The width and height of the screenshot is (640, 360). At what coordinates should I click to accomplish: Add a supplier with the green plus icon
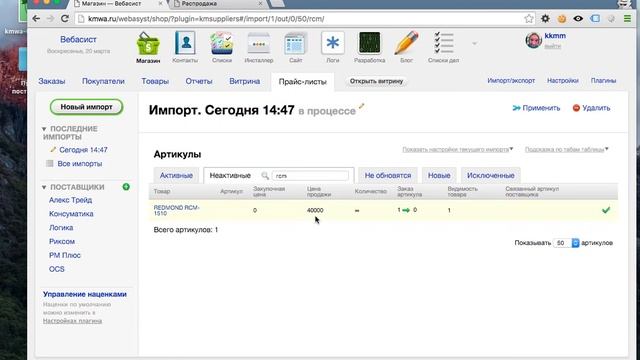click(126, 187)
